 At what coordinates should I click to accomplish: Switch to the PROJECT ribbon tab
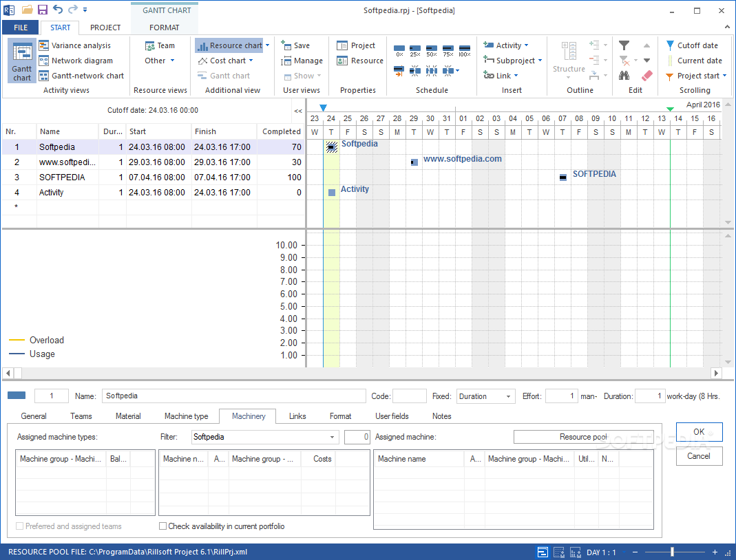coord(105,28)
